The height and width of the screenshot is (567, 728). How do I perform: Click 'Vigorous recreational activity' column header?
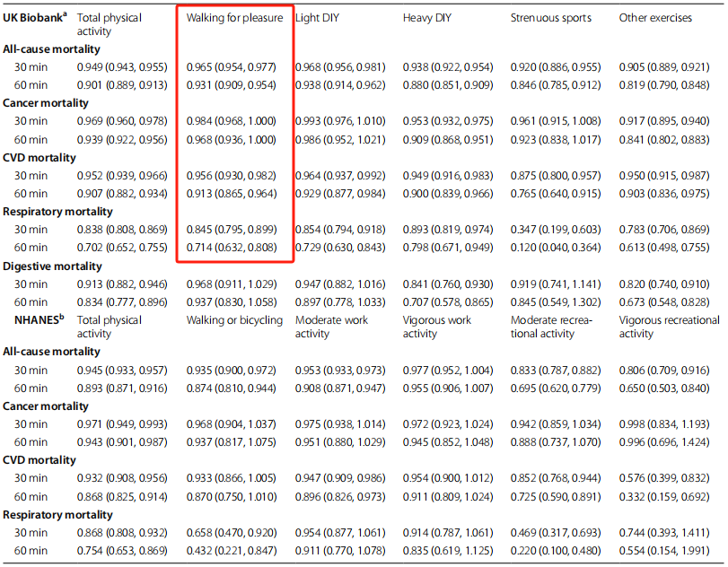point(669,327)
